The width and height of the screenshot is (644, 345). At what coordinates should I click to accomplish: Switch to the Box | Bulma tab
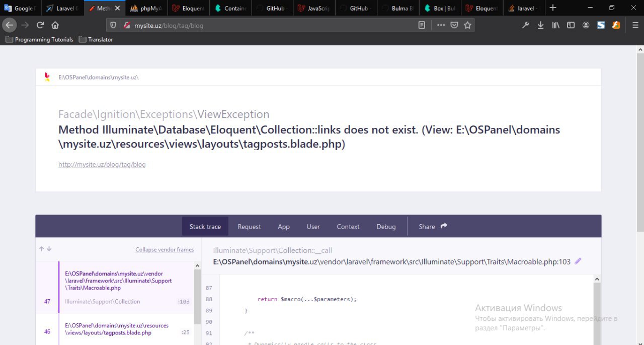pos(441,8)
